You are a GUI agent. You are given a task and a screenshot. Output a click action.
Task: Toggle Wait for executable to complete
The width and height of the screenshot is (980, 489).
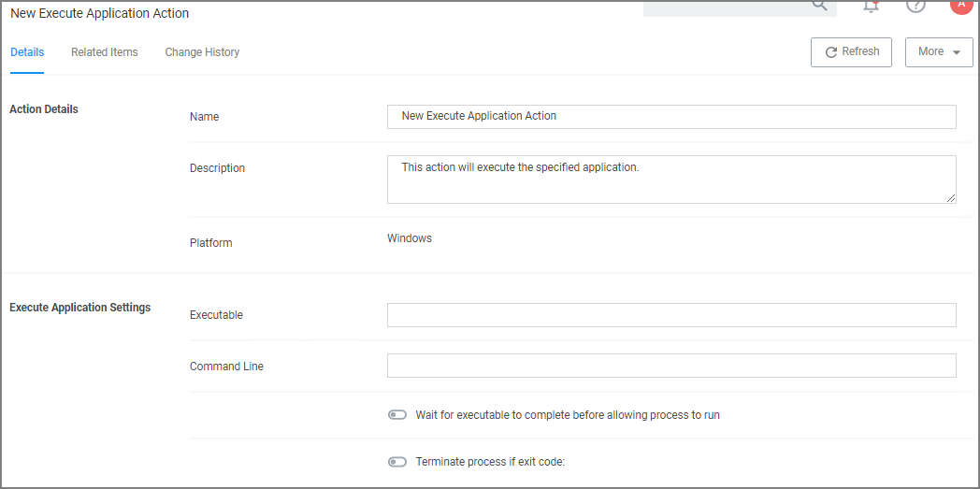click(x=397, y=415)
